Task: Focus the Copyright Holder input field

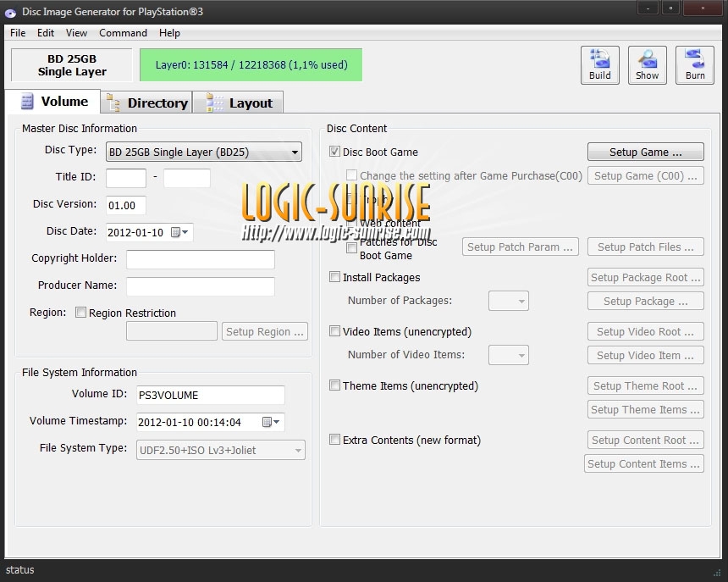Action: click(201, 259)
